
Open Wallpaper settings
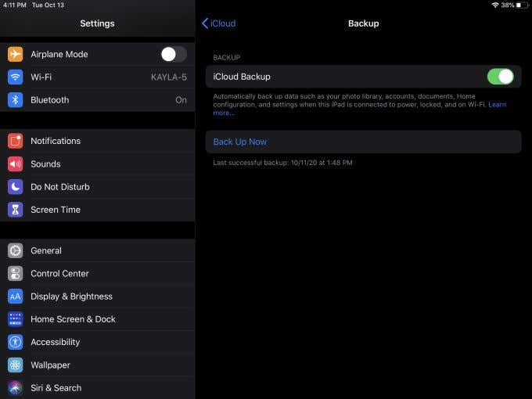coord(97,365)
